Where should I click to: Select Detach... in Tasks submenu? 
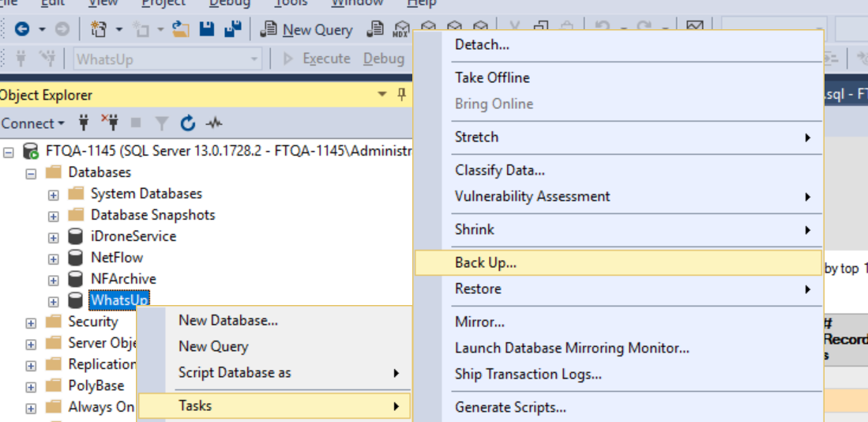(482, 44)
